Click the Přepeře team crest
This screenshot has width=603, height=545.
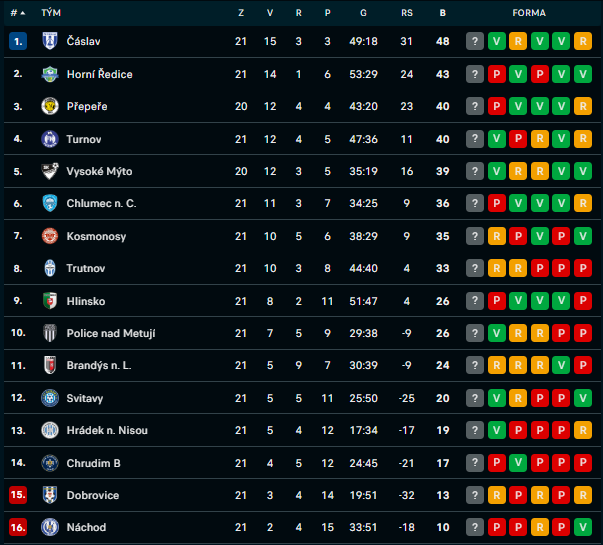50,106
